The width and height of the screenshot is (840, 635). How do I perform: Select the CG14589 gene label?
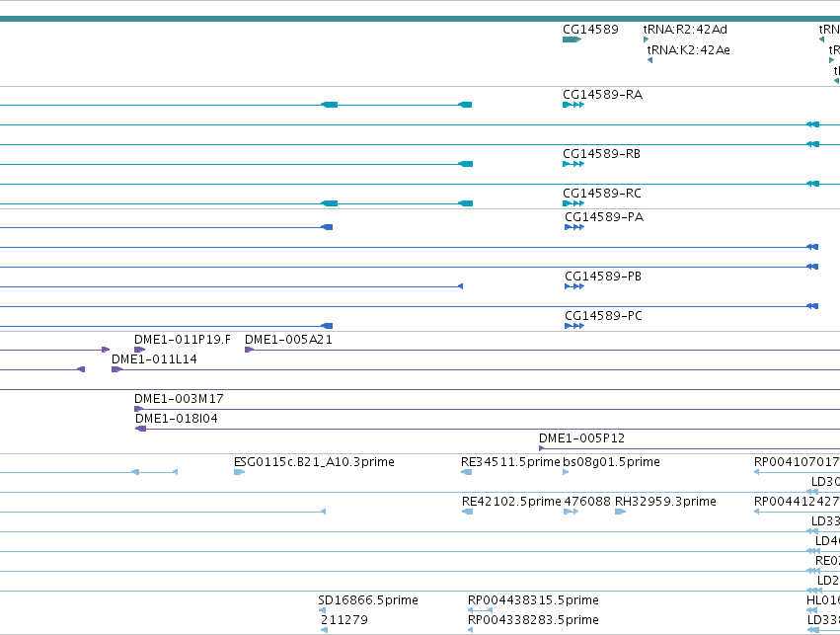tap(590, 30)
